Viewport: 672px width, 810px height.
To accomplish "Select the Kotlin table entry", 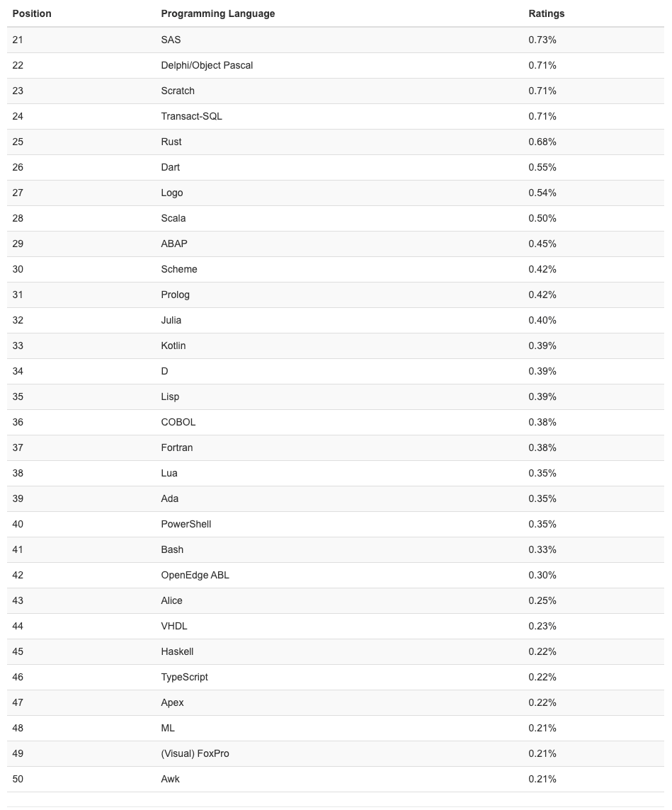I will pos(173,346).
